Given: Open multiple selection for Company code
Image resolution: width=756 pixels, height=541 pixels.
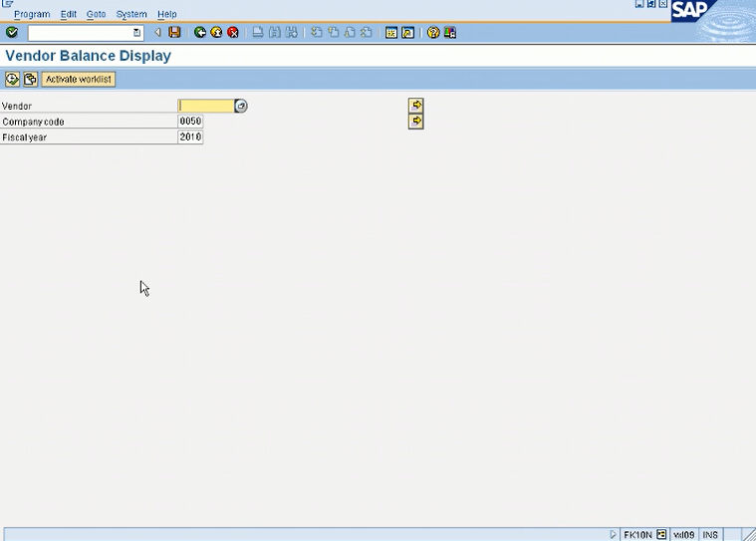Looking at the screenshot, I should tap(416, 121).
